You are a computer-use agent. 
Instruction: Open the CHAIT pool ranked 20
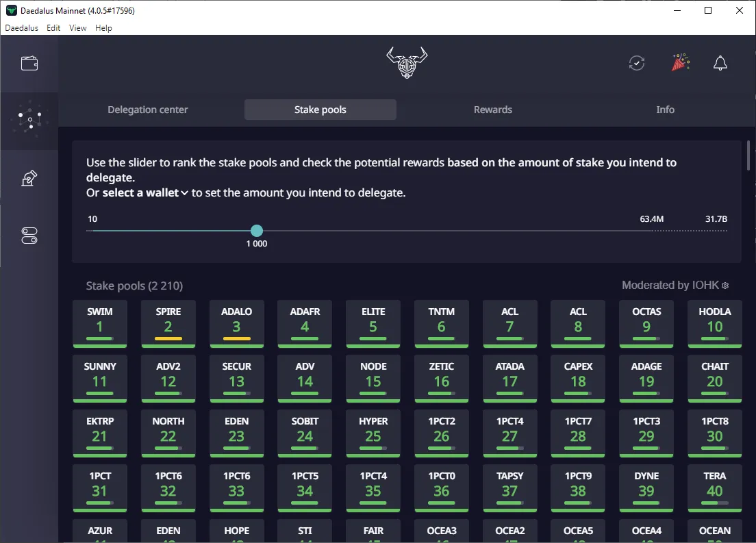coord(715,379)
